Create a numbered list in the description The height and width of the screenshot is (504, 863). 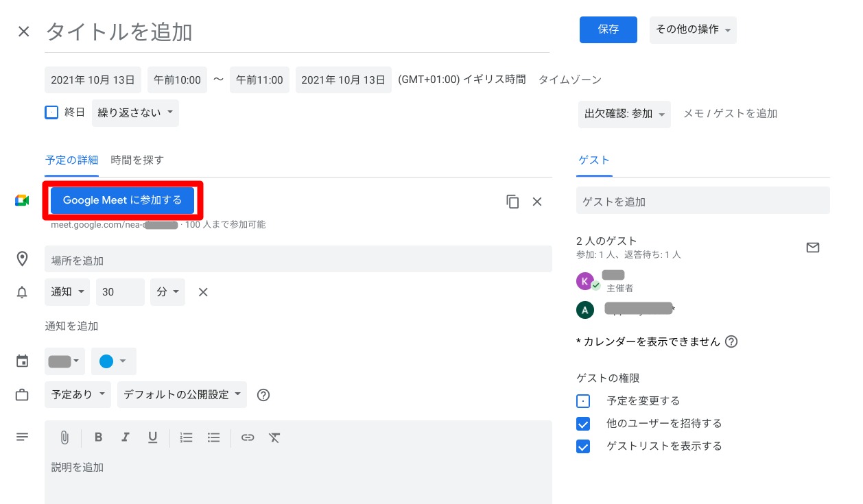click(186, 437)
